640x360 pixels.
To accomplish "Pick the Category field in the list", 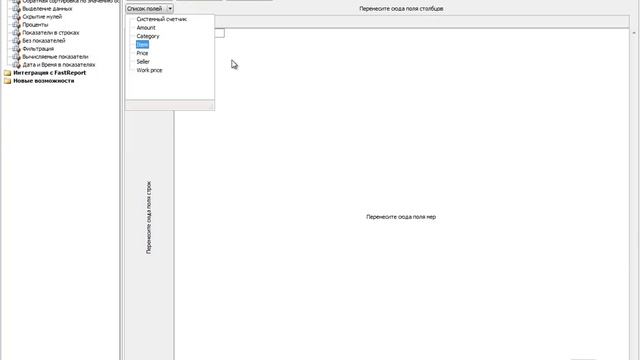I will (148, 36).
